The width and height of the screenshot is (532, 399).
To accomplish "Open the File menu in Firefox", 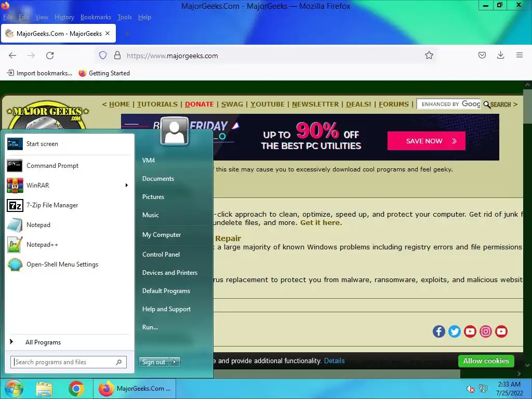I will click(x=8, y=17).
